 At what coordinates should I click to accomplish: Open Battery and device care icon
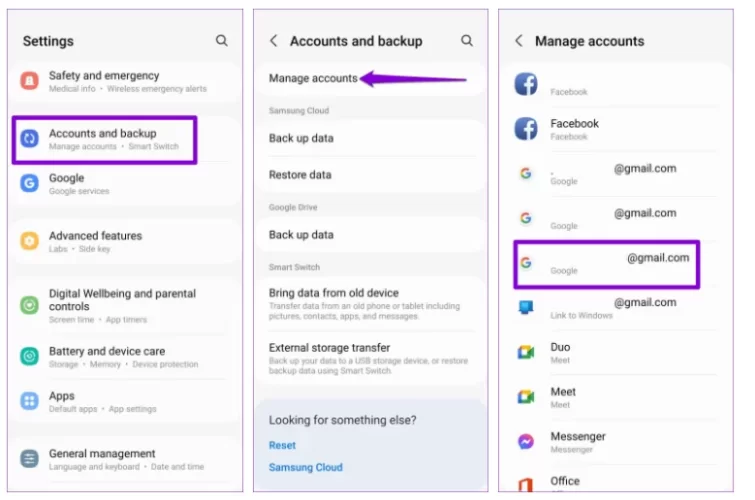point(30,357)
